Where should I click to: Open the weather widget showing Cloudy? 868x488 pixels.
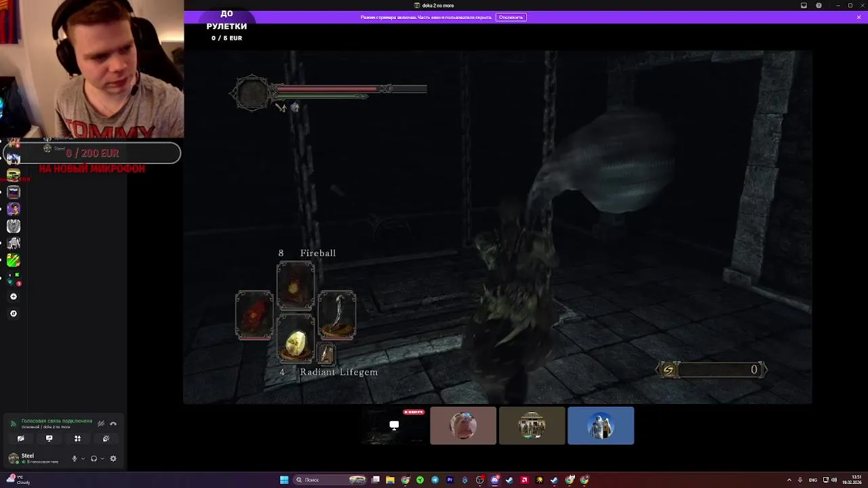18,480
